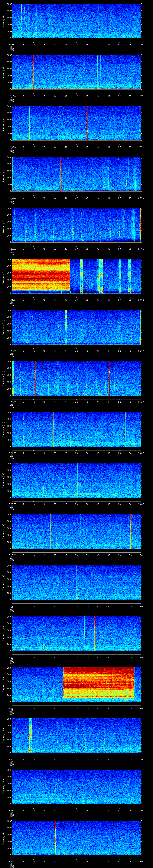Click the 7:25:00 time label
Image resolution: width=153 pixels, height=868 pixels.
[12, 504]
